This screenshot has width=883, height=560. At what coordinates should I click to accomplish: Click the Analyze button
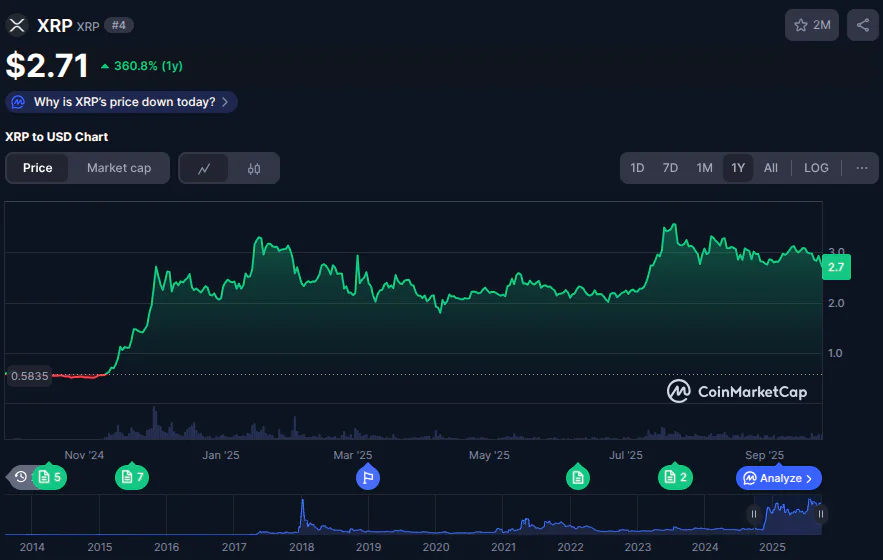[779, 478]
